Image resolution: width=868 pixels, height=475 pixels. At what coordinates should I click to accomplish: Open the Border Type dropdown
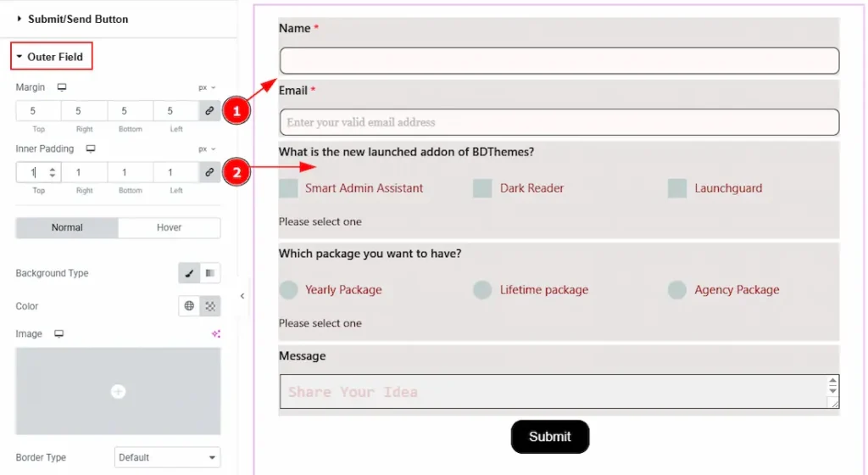click(x=167, y=457)
